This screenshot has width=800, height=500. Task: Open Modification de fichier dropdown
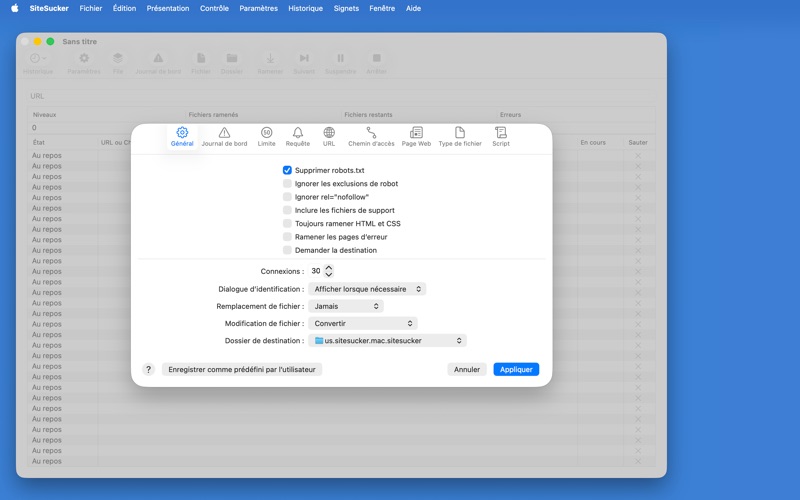coord(363,323)
